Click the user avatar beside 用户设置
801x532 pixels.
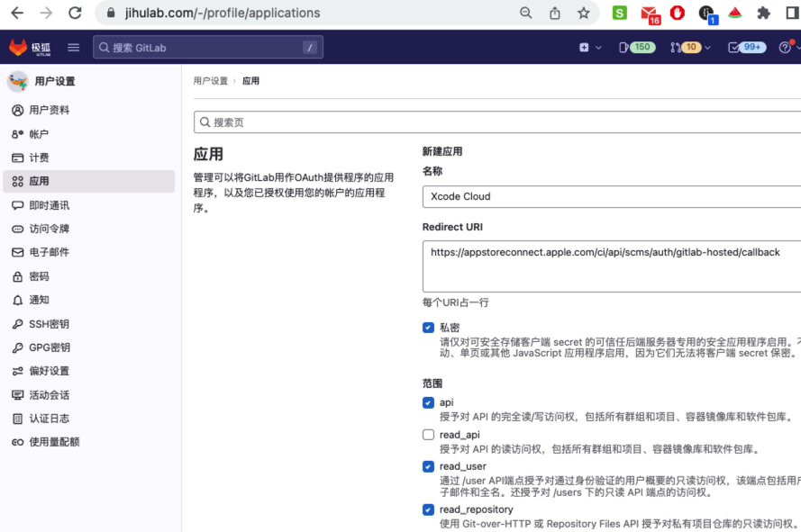[x=17, y=81]
